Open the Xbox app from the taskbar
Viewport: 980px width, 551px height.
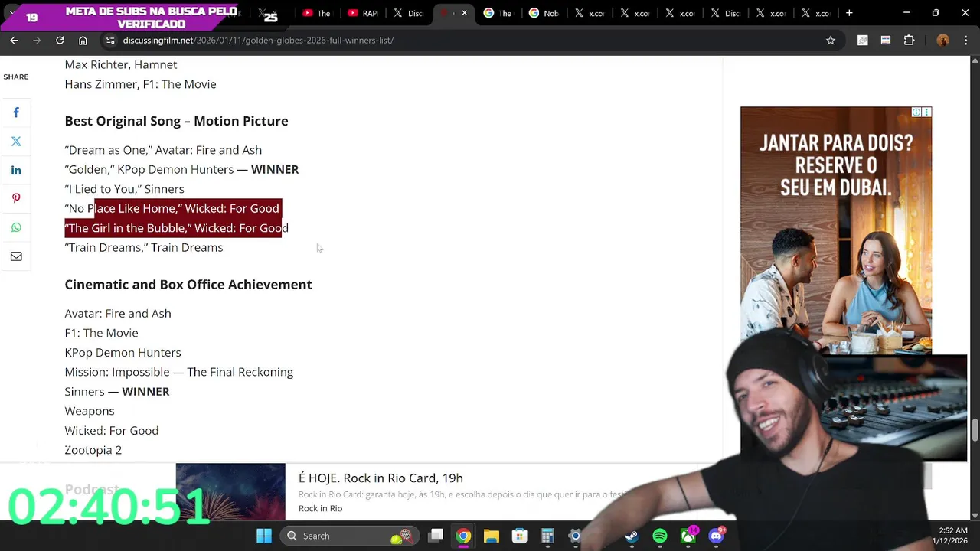(x=688, y=536)
